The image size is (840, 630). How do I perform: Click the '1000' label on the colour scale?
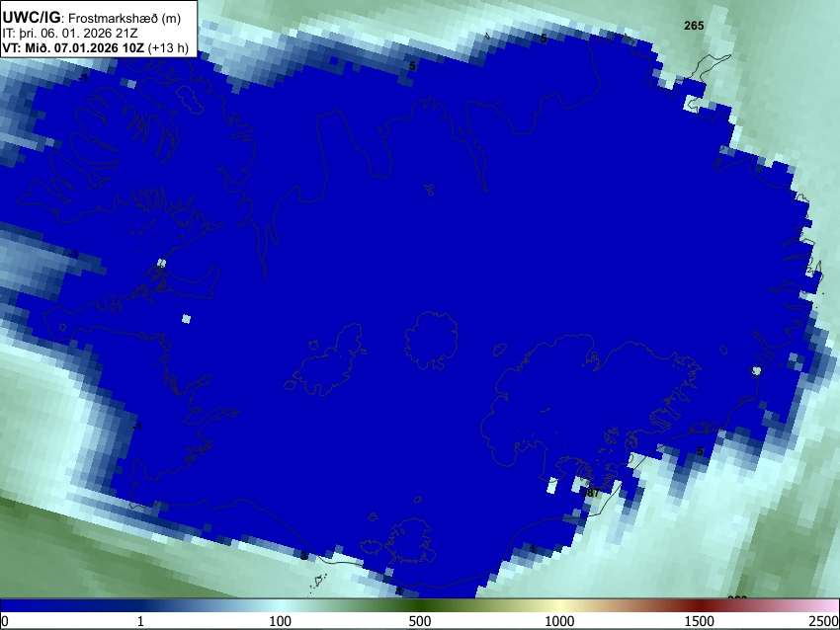pyautogui.click(x=559, y=621)
